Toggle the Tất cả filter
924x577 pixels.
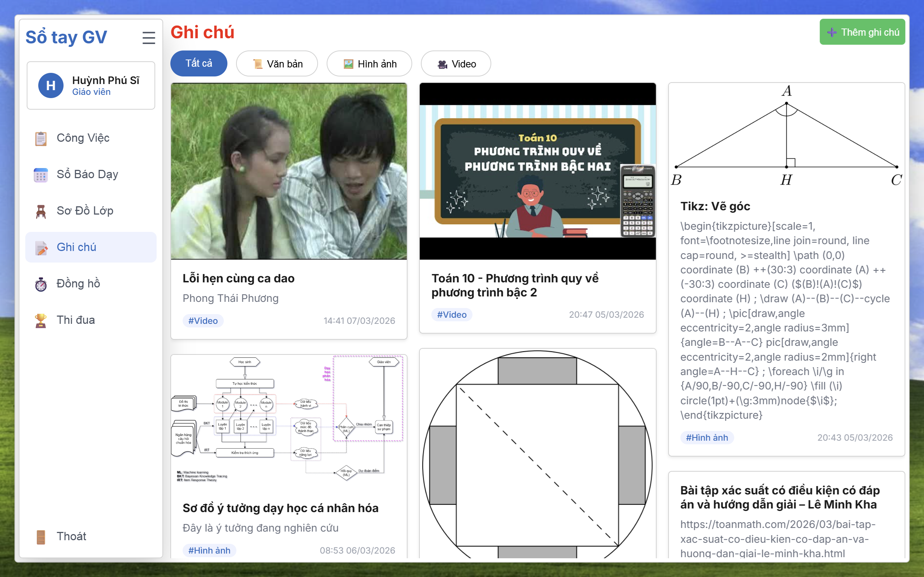[x=199, y=63]
